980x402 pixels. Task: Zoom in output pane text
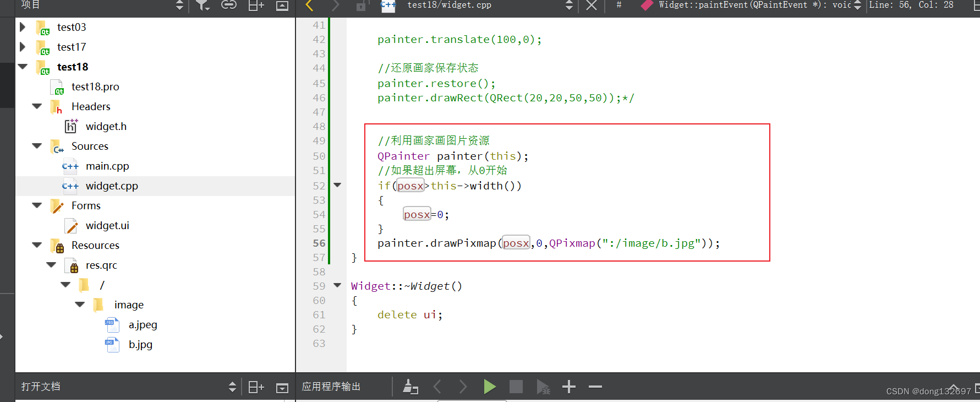tap(569, 387)
